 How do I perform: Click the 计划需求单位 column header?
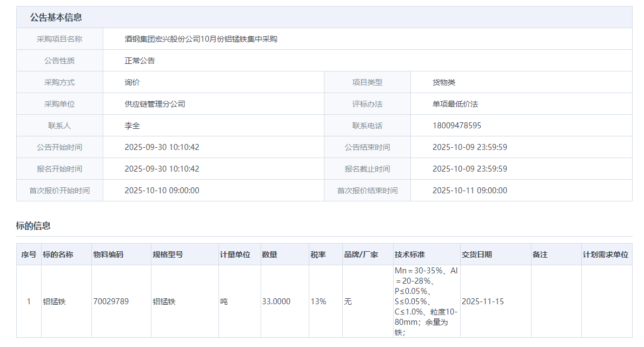pos(605,254)
